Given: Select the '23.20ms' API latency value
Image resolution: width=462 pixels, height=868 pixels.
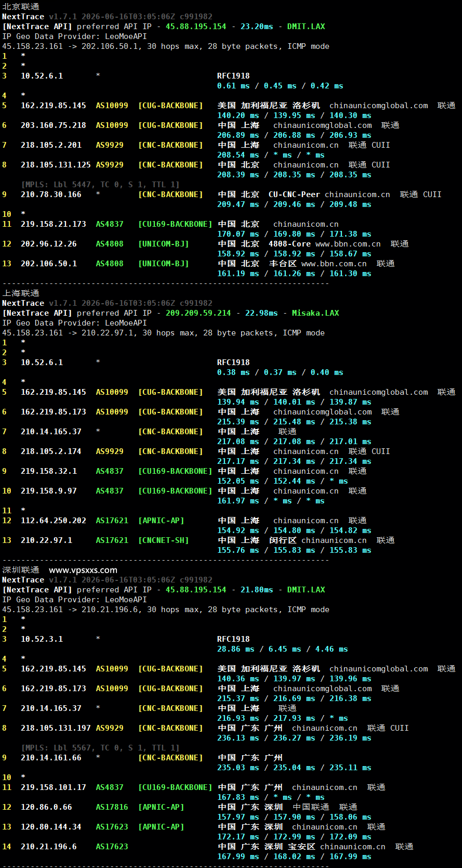Looking at the screenshot, I should click(257, 27).
